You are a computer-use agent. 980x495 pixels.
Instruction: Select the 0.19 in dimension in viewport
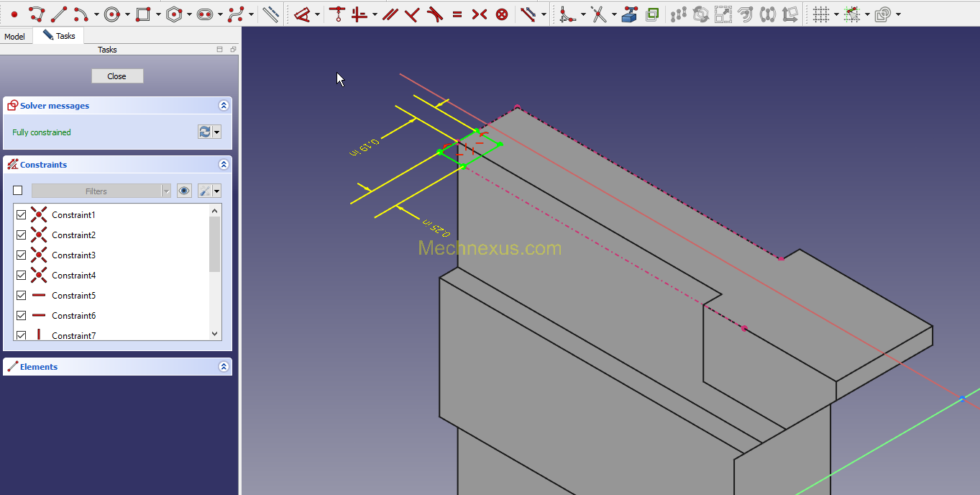click(x=364, y=147)
